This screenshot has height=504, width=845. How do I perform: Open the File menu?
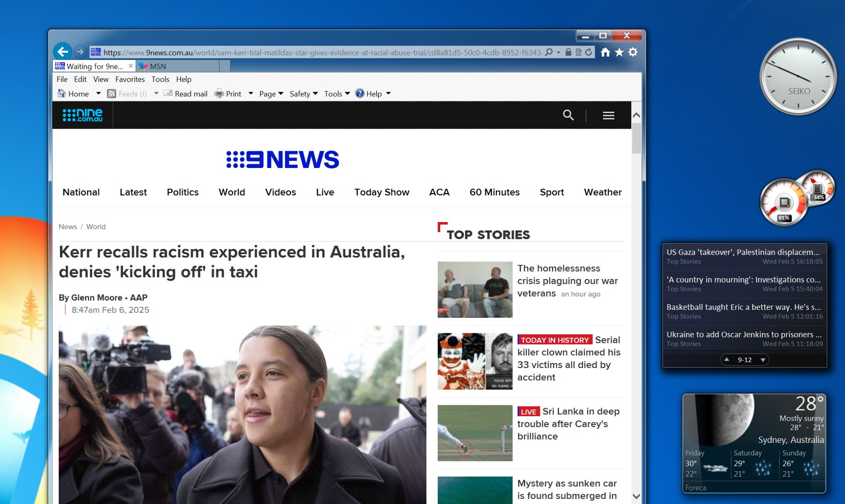(62, 79)
